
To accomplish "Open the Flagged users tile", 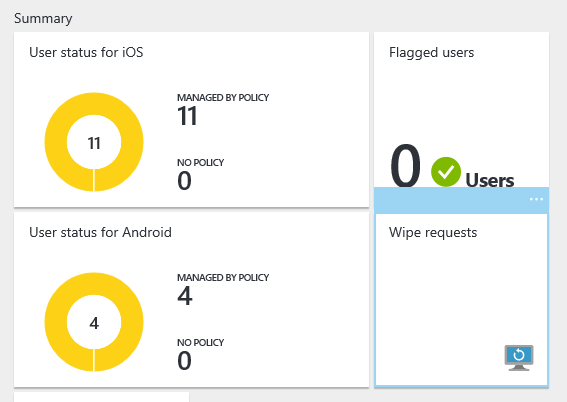I will click(x=461, y=110).
